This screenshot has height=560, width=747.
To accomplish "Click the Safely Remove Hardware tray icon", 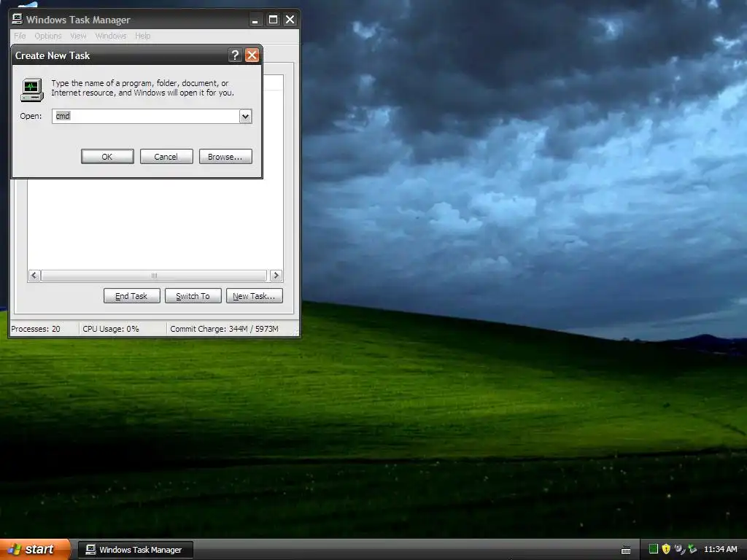I will 692,549.
